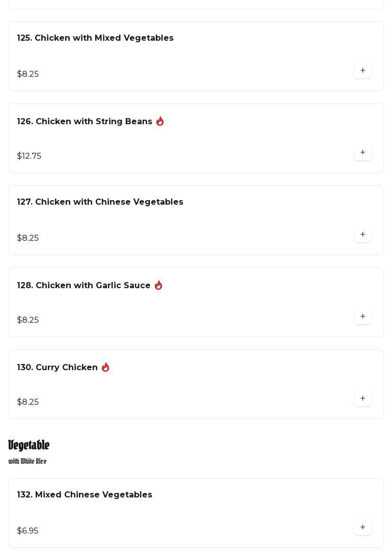Screen dimensions: 392x554
Task: Add Chicken with String Beans to order
Action: (x=362, y=153)
